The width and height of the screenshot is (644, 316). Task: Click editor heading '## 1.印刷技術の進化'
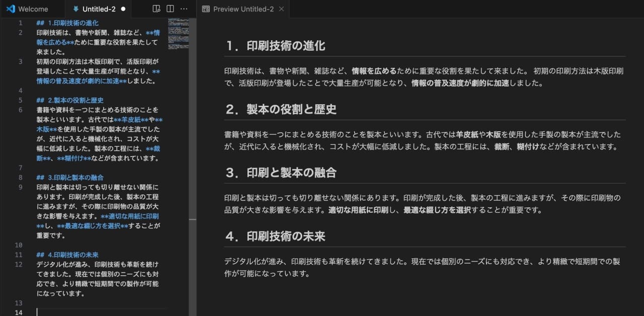(67, 23)
